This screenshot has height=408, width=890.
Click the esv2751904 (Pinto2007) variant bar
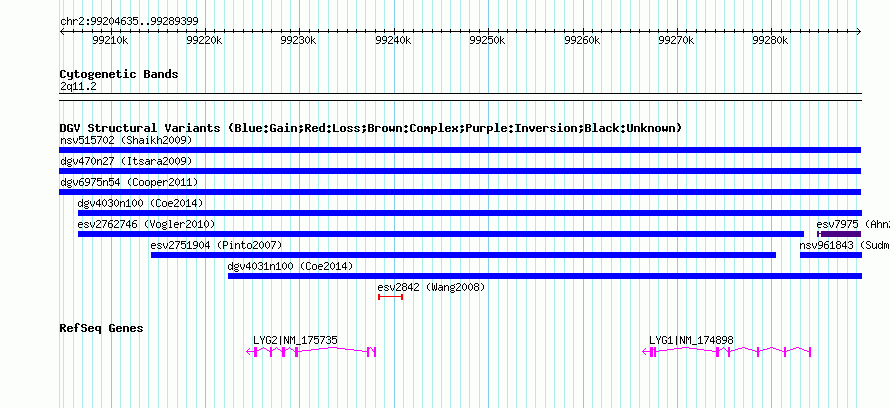(463, 255)
